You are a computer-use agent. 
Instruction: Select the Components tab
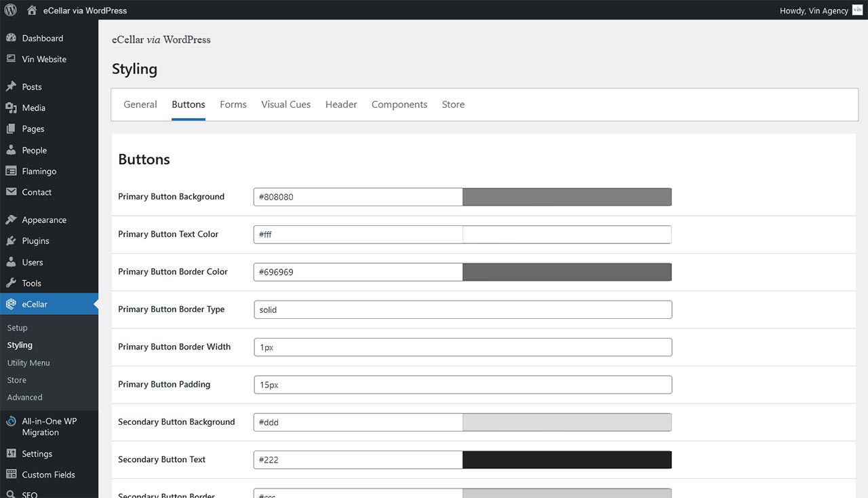pyautogui.click(x=399, y=104)
